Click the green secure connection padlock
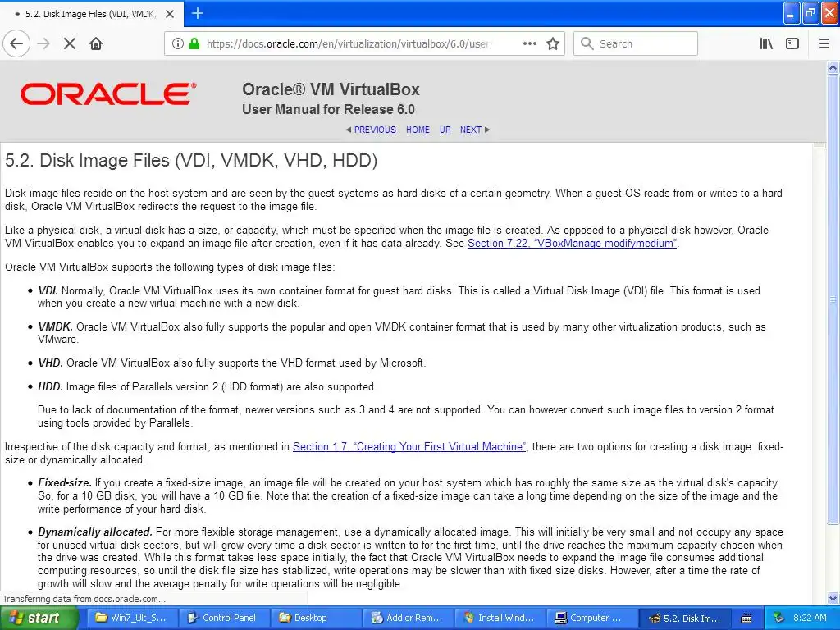The image size is (840, 630). click(x=194, y=44)
